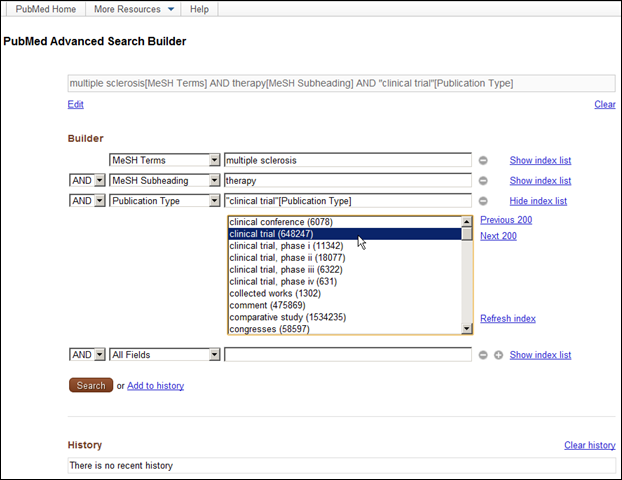
Task: Open the Help menu item
Action: pos(199,9)
